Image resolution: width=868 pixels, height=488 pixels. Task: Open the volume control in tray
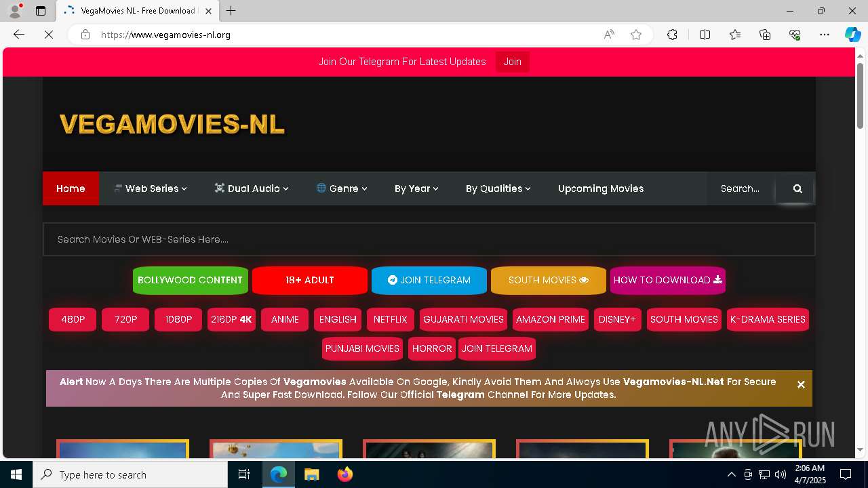click(x=780, y=474)
